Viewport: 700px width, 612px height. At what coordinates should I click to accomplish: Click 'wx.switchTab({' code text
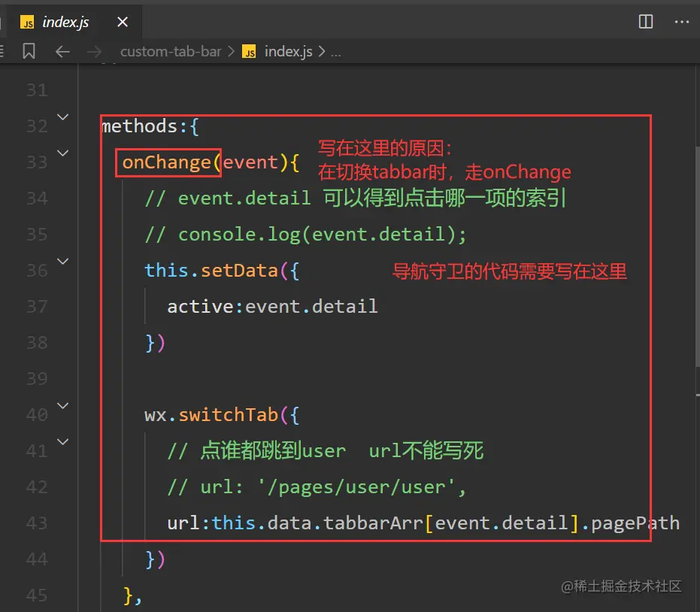[x=222, y=415]
